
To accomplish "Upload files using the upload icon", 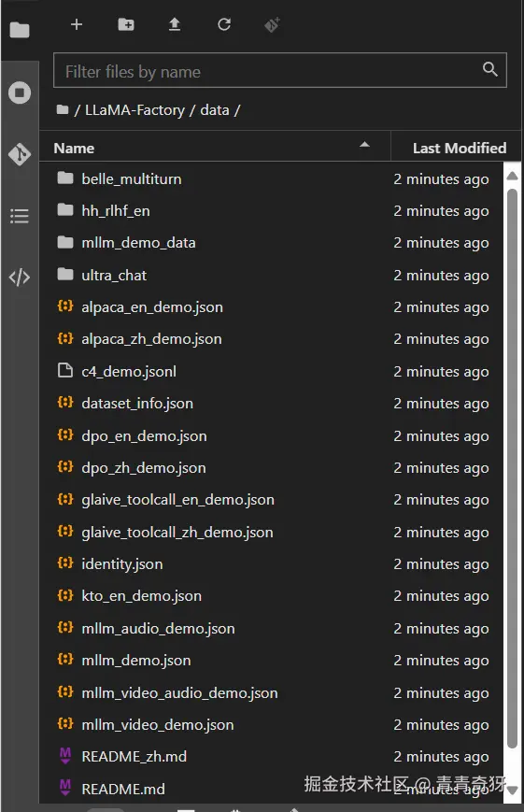I will tap(175, 24).
